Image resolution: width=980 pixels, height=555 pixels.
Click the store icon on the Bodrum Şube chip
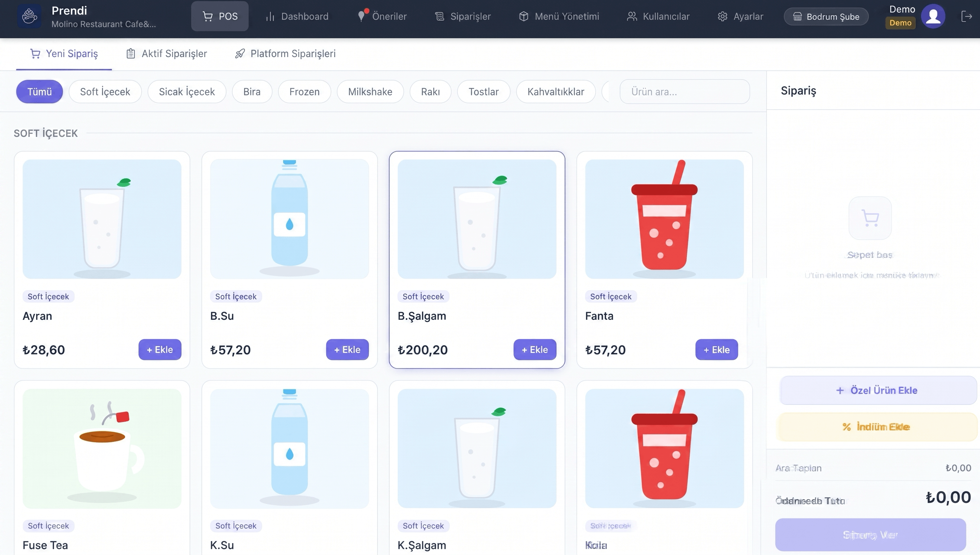[798, 17]
